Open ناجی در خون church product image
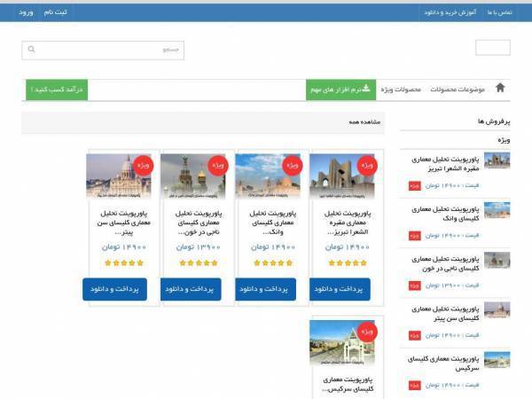This screenshot has height=399, width=532. pos(193,176)
